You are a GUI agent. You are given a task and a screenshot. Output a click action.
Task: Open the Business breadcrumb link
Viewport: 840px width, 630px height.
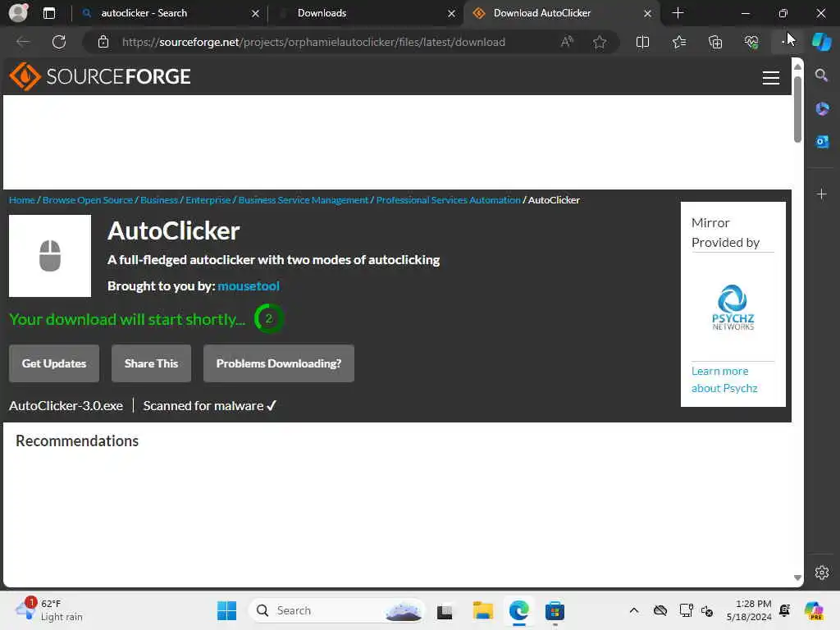(158, 200)
